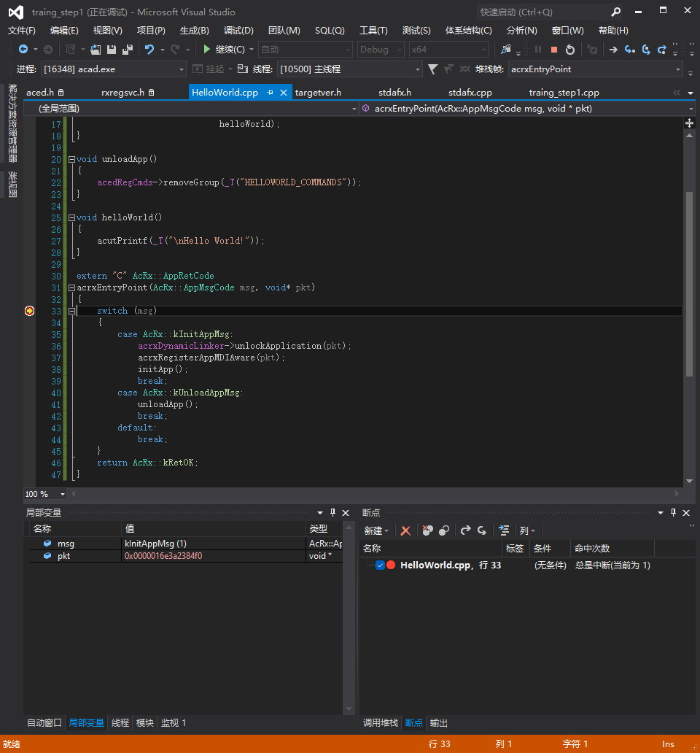The image size is (700, 753).
Task: Click in the 快速启动 search field
Action: (540, 12)
